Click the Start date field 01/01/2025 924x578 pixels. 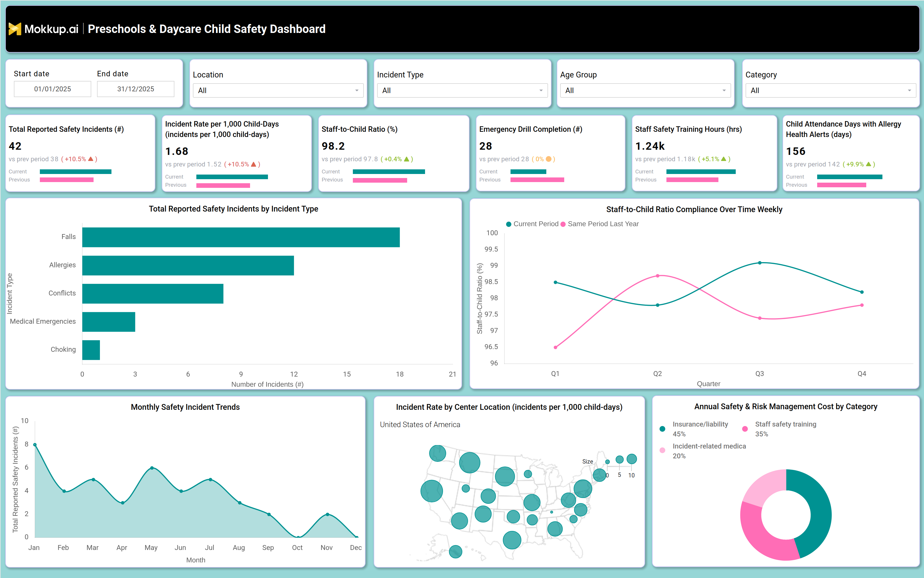[x=53, y=89]
